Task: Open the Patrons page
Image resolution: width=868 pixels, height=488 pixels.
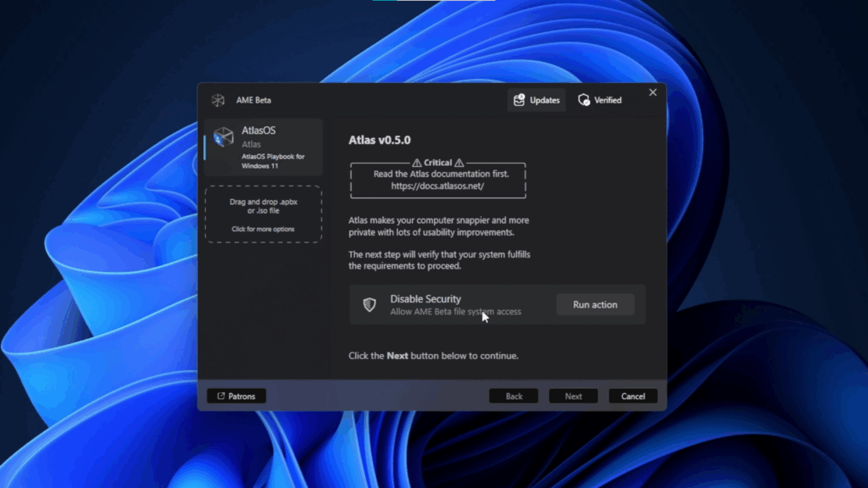Action: point(236,395)
